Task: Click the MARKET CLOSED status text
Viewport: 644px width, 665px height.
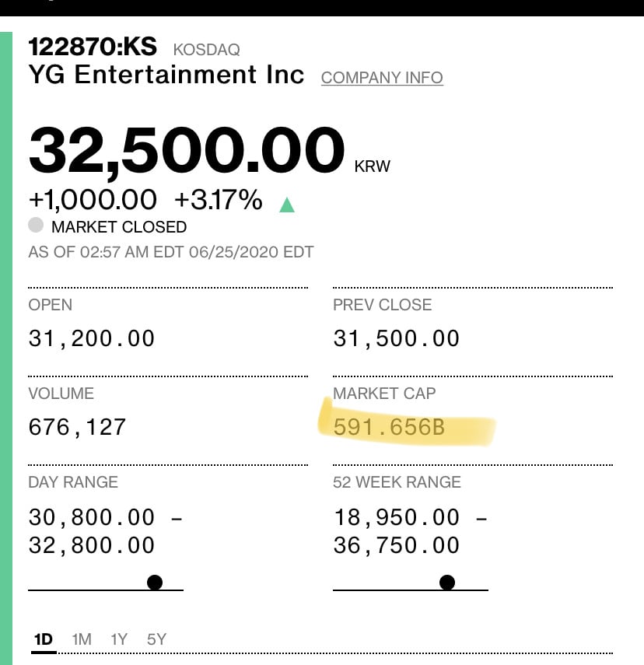Action: (x=119, y=227)
